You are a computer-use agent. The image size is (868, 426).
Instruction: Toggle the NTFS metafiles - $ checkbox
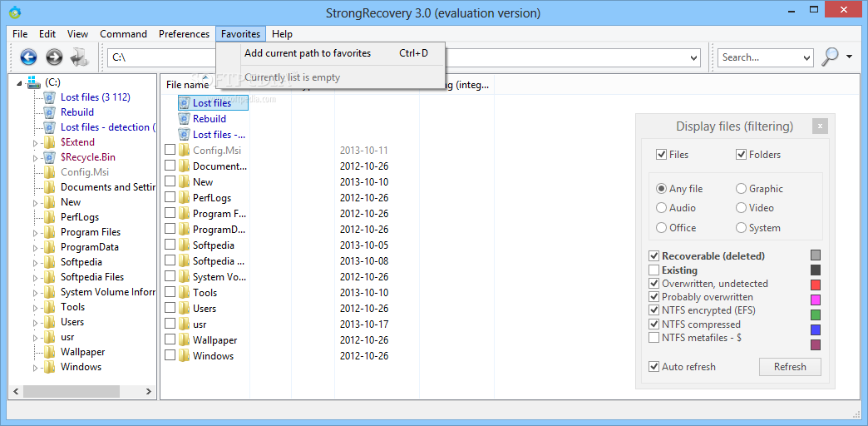pos(653,337)
